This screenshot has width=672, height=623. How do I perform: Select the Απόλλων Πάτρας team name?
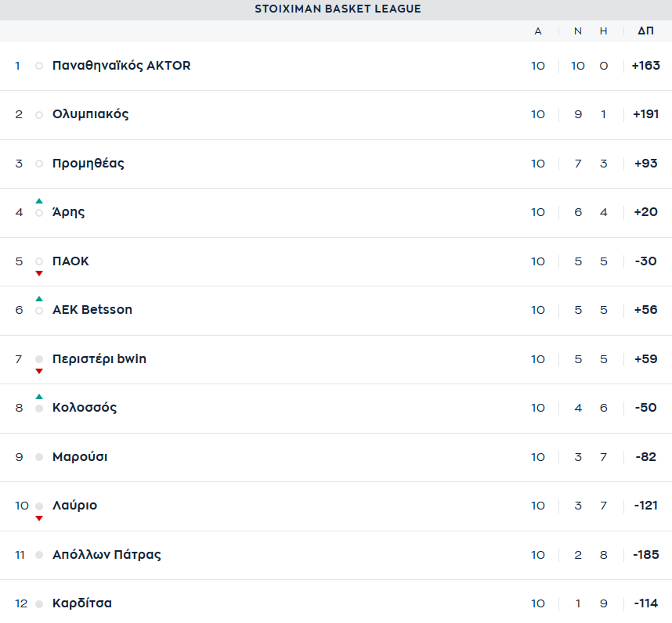[x=107, y=555]
